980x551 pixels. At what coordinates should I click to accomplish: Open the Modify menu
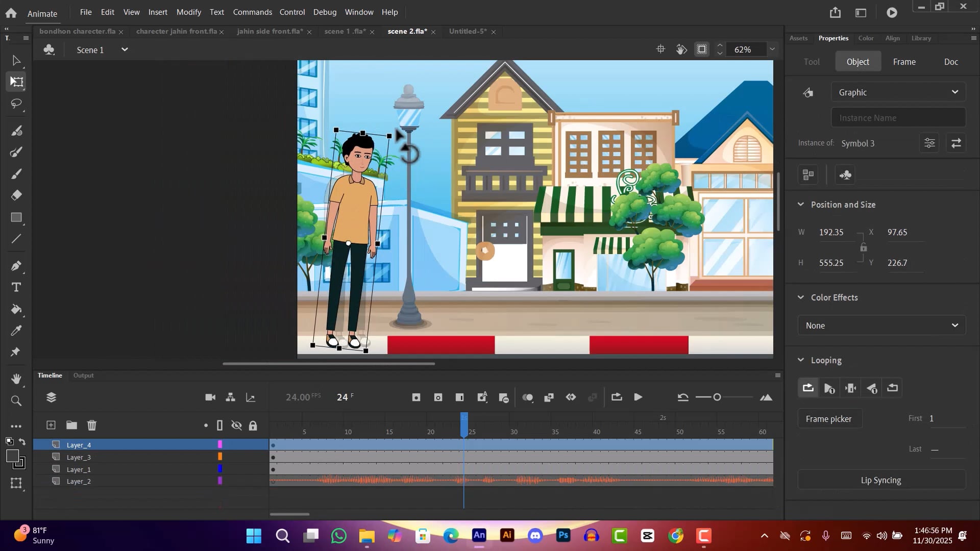click(188, 12)
